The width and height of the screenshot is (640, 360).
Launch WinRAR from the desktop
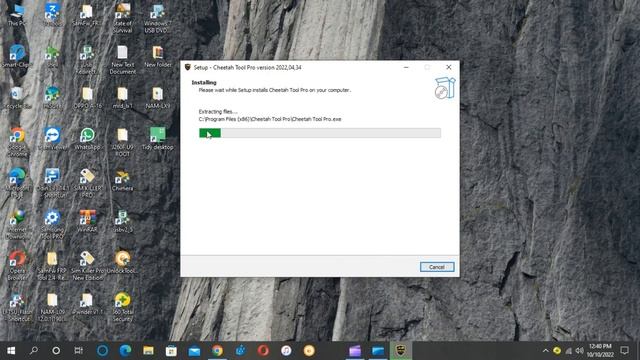[87, 221]
